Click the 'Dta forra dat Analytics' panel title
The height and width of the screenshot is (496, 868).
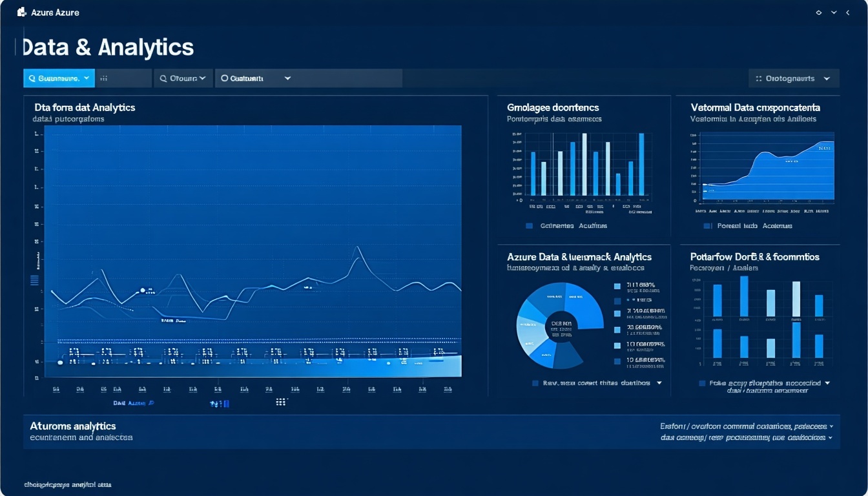[84, 108]
